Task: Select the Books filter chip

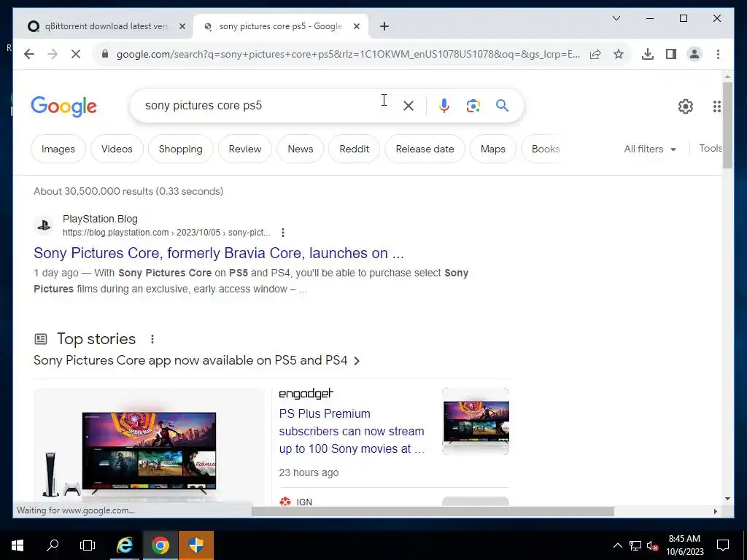Action: (545, 149)
